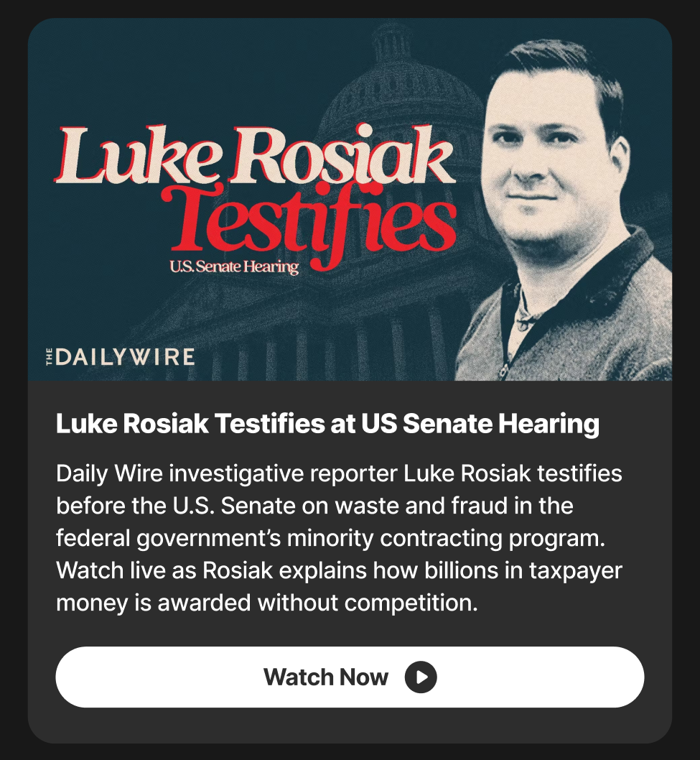
Task: Click the last line money is awarded without competition
Action: click(x=267, y=603)
